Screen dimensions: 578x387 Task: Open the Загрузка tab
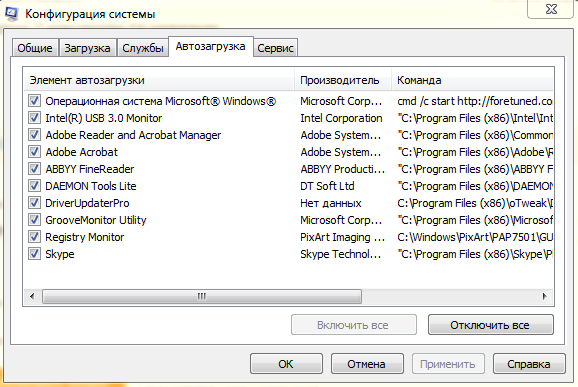pos(87,48)
